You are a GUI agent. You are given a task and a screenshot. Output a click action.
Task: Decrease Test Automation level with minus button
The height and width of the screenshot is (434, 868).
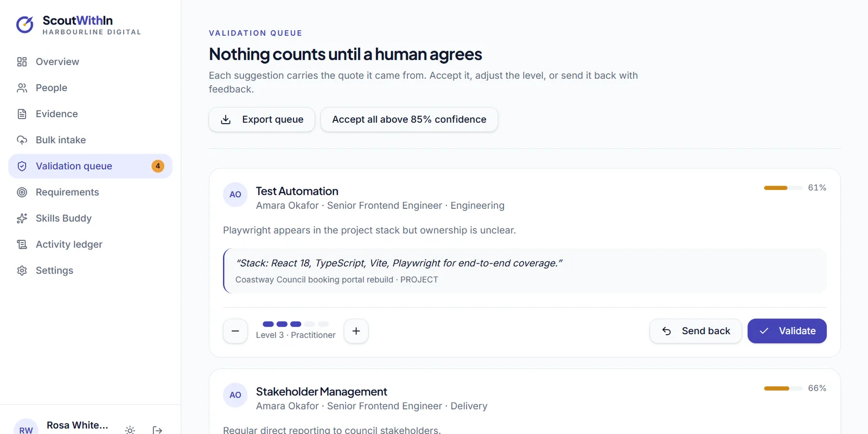[235, 331]
